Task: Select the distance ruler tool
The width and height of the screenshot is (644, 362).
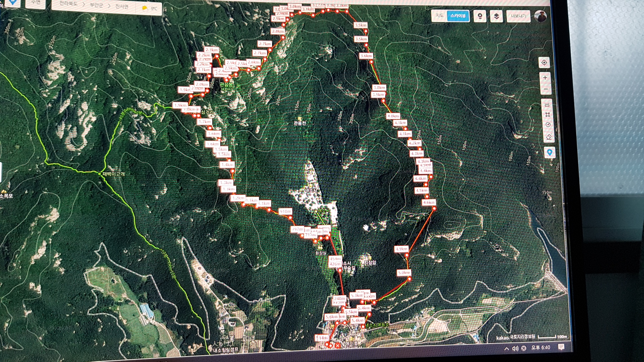Action: pyautogui.click(x=547, y=105)
